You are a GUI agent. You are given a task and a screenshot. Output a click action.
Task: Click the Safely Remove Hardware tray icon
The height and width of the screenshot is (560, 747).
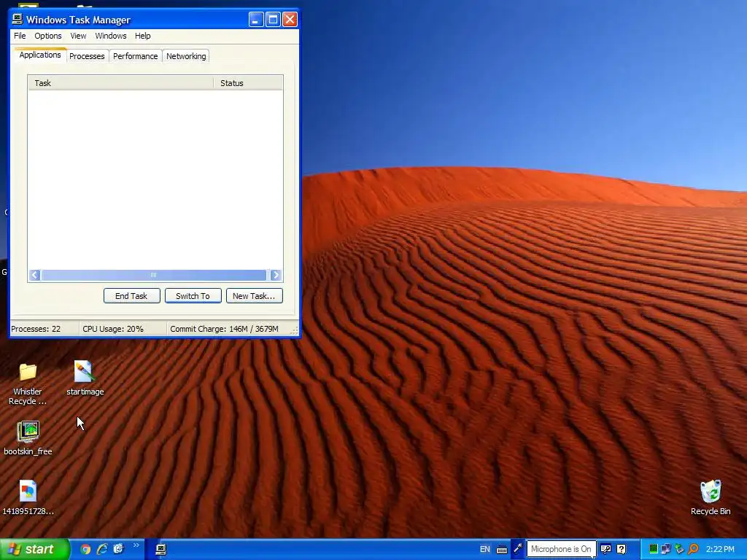[x=680, y=549]
